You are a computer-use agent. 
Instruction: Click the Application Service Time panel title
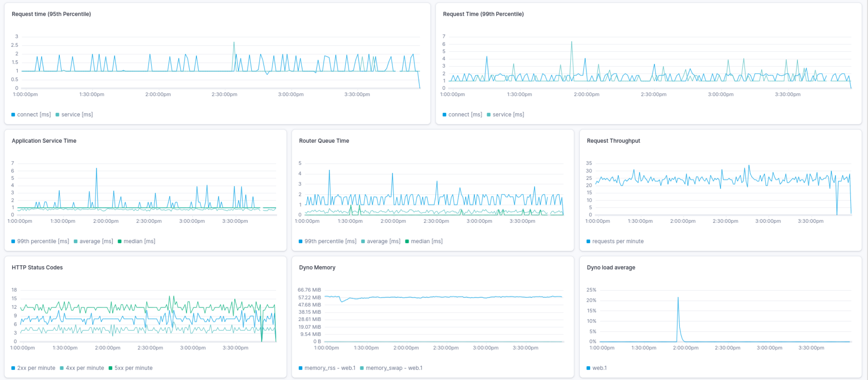tap(44, 141)
